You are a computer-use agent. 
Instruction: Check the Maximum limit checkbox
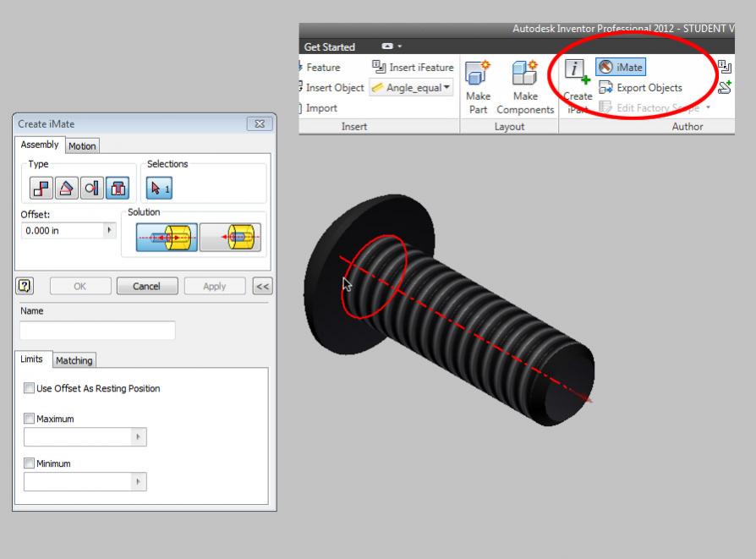[x=30, y=419]
